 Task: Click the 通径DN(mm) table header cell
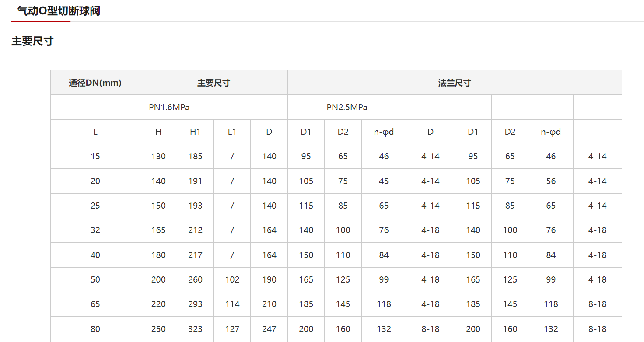[95, 83]
